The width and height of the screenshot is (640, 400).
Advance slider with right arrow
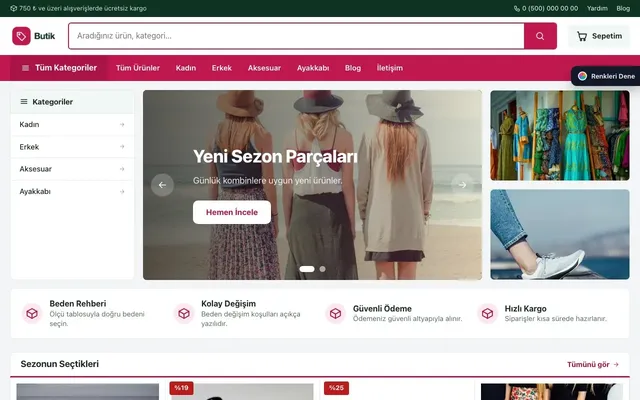pos(462,185)
